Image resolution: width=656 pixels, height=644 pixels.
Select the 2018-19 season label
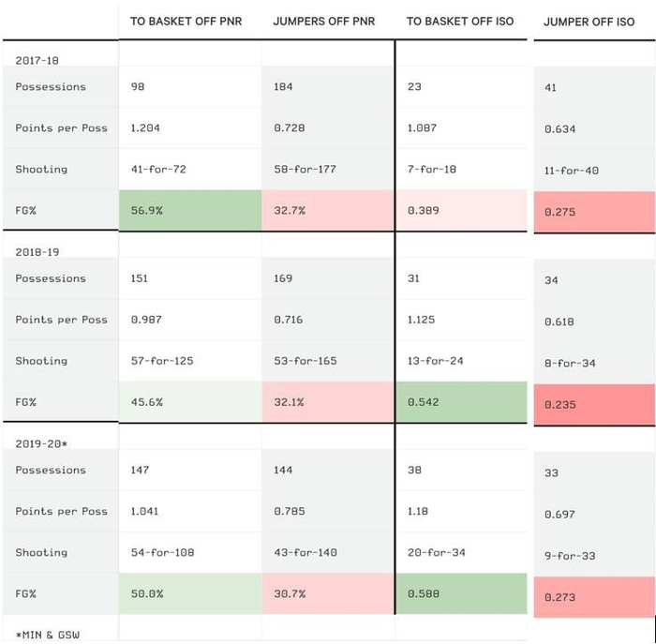37,252
